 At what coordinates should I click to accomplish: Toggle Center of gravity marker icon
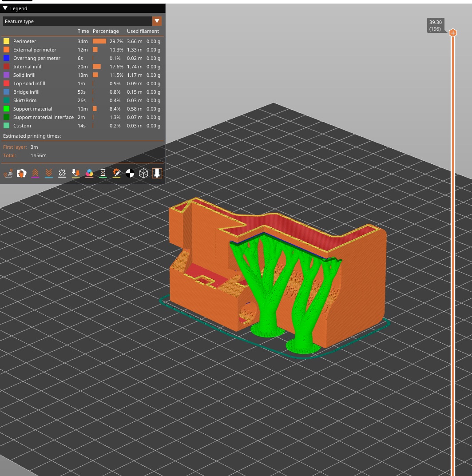[130, 173]
